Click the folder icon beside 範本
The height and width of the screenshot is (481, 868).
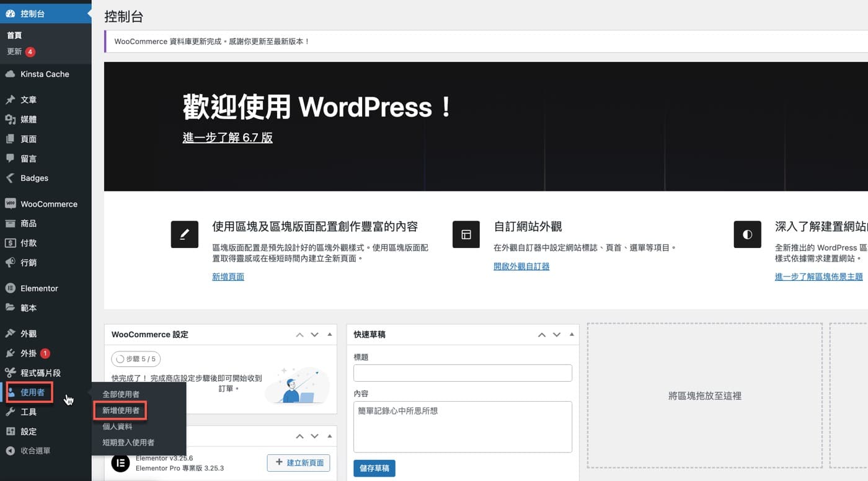tap(10, 307)
